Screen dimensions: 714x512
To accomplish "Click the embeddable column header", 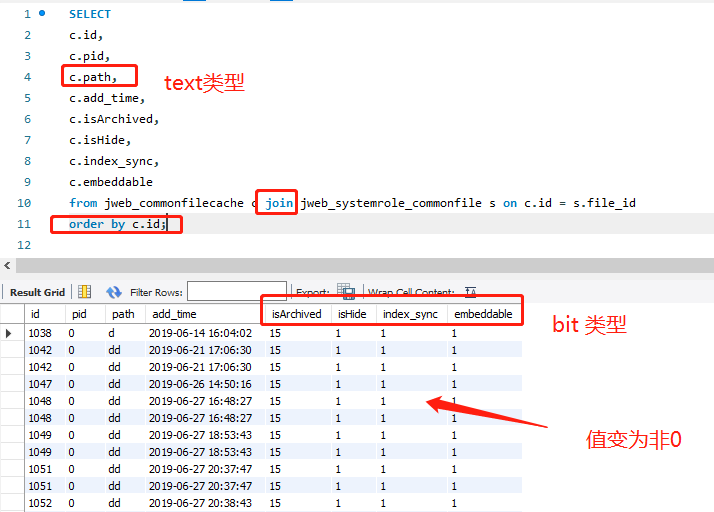I will point(483,314).
